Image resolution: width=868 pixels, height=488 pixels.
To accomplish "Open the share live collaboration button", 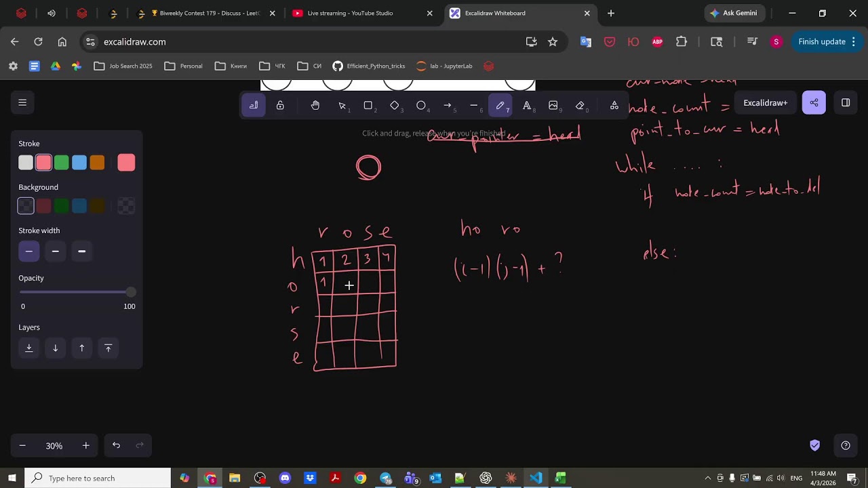I will pyautogui.click(x=814, y=102).
